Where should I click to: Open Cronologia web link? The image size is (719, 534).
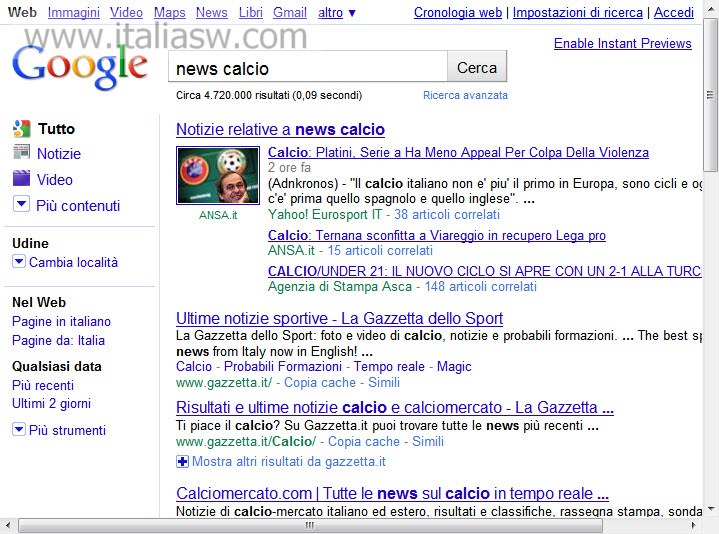(458, 12)
